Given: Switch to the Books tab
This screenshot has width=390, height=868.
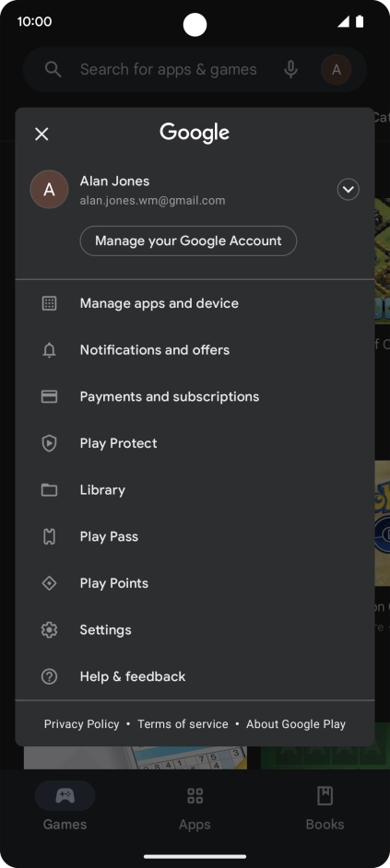Looking at the screenshot, I should coord(325,806).
